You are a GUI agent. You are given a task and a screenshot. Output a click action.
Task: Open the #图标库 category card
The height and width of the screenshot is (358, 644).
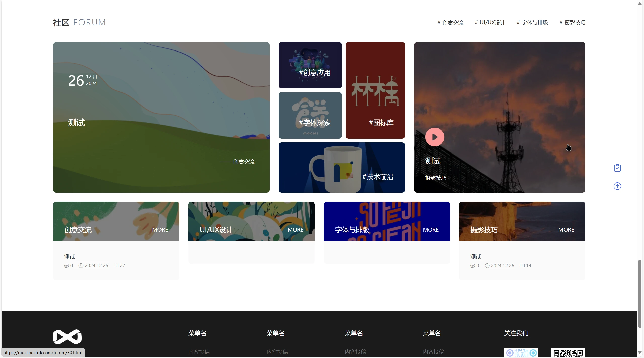click(x=375, y=90)
